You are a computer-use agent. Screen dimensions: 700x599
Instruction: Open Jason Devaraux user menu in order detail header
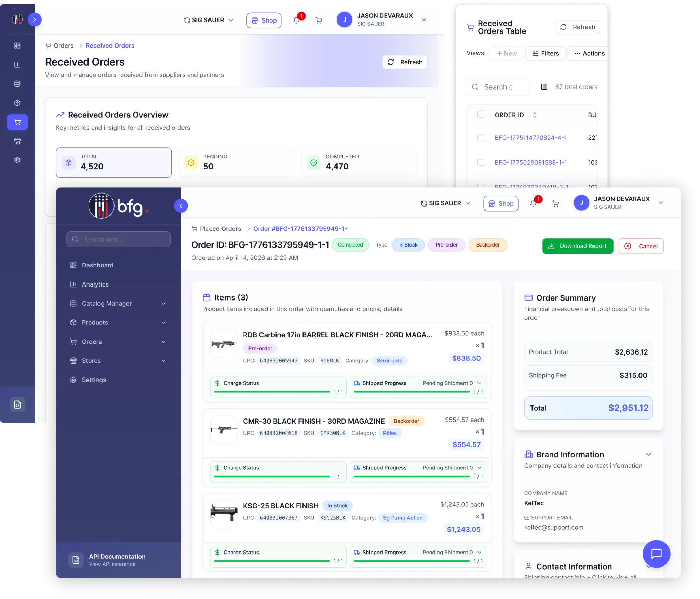tap(618, 203)
